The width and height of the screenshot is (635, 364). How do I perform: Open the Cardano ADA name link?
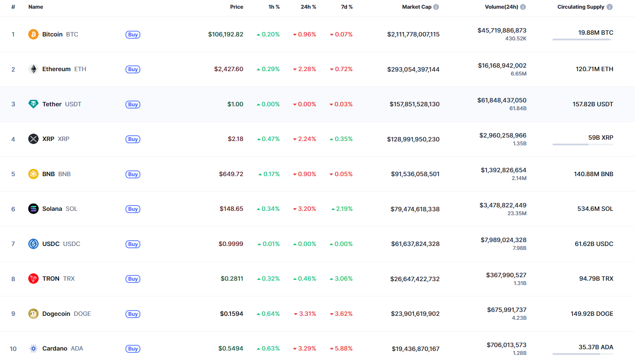63,348
